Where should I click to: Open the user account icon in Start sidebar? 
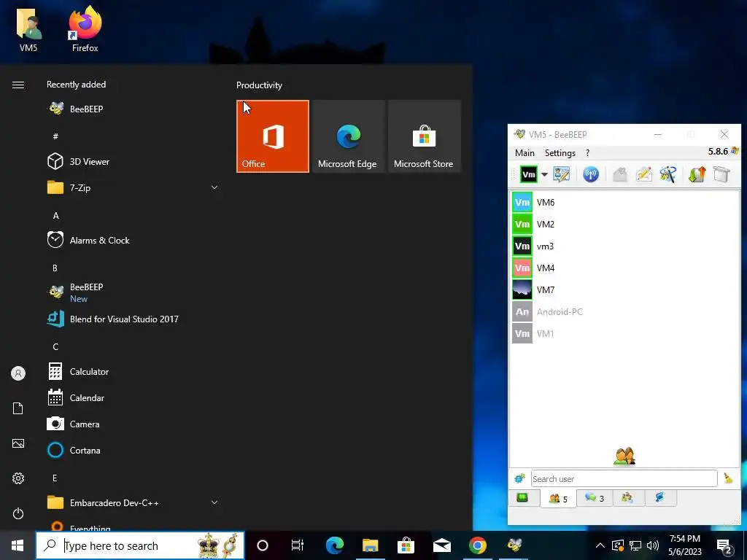pyautogui.click(x=18, y=373)
